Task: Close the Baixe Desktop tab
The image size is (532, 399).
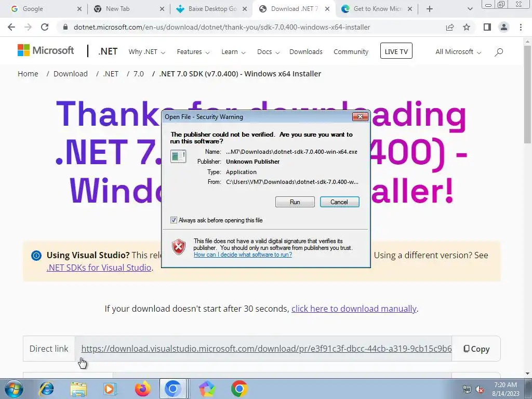Action: 245,9
